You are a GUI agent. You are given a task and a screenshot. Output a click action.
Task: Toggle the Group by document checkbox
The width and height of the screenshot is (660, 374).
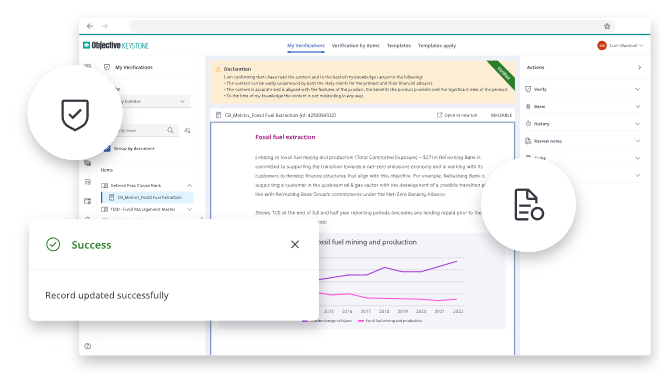click(x=107, y=149)
